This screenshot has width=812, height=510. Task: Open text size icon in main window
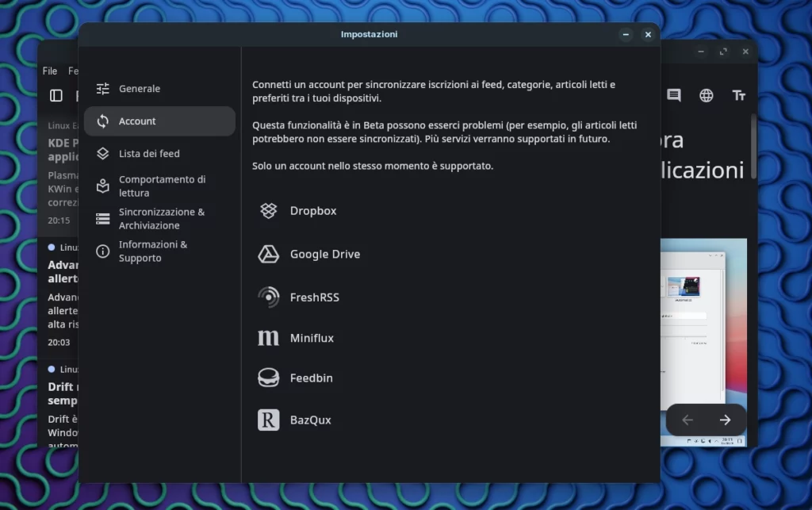pos(738,95)
